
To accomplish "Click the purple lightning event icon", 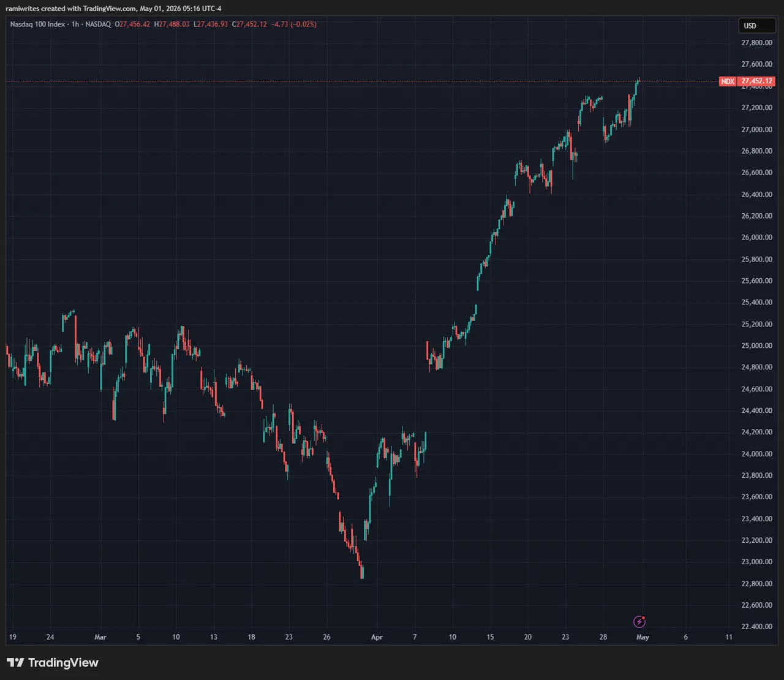I will 639,622.
